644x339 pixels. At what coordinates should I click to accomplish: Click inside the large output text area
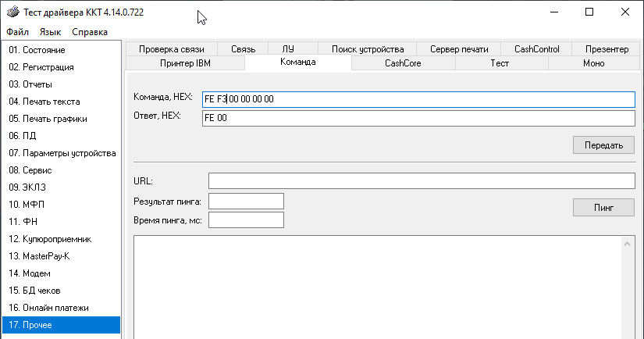tap(377, 287)
